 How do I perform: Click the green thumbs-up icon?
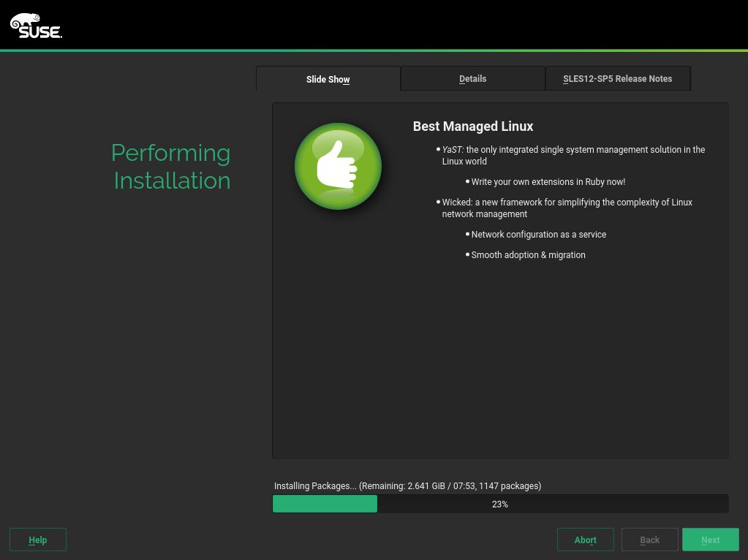coord(338,166)
